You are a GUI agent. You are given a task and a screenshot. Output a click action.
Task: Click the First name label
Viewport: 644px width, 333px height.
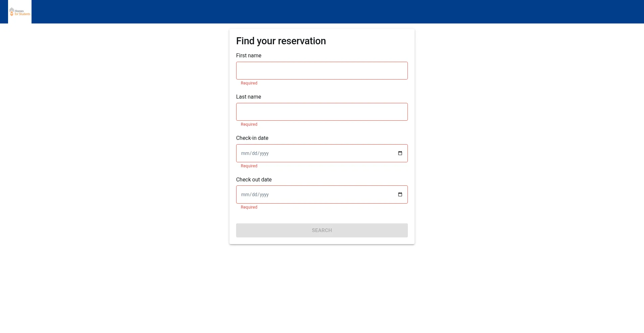(x=249, y=56)
